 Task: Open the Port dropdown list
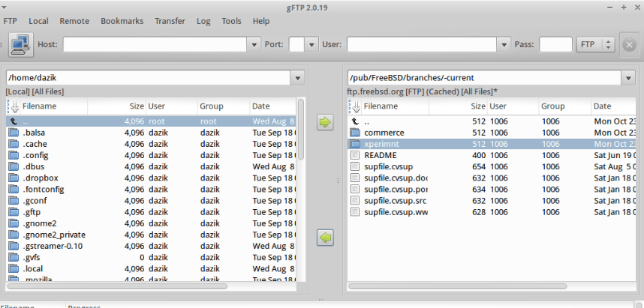[311, 44]
